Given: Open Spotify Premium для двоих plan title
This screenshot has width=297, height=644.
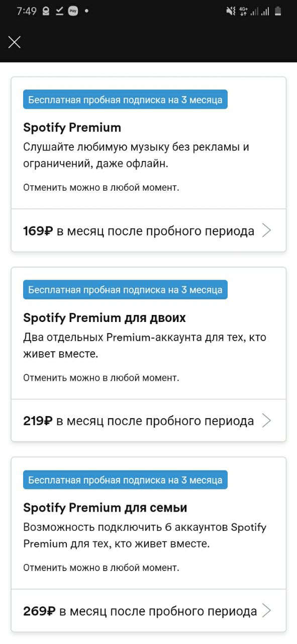Looking at the screenshot, I should click(x=105, y=318).
